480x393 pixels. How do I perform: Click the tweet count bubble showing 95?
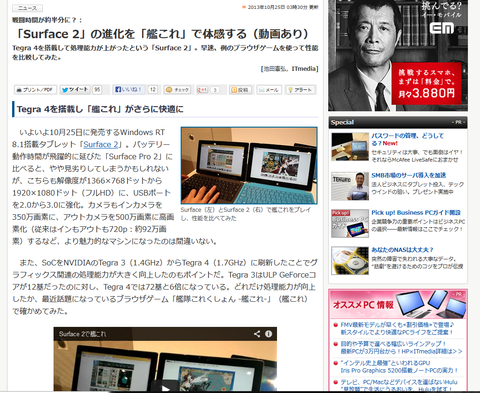tap(97, 90)
